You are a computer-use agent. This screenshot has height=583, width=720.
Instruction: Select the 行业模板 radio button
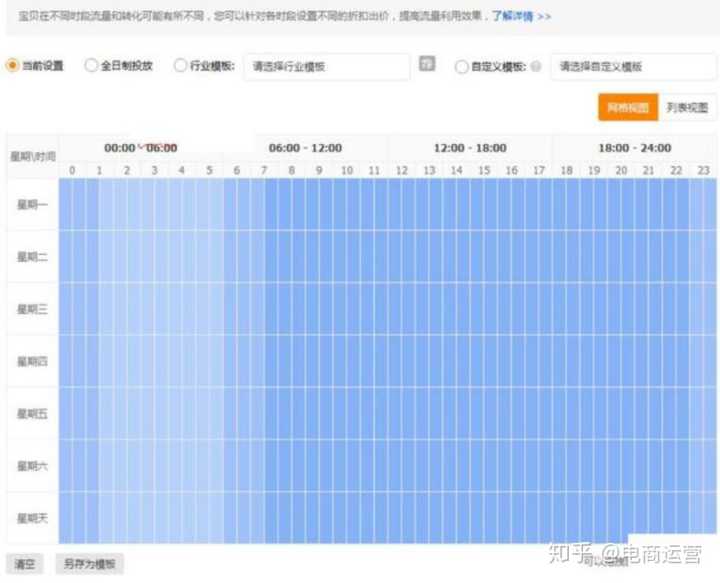tap(181, 66)
